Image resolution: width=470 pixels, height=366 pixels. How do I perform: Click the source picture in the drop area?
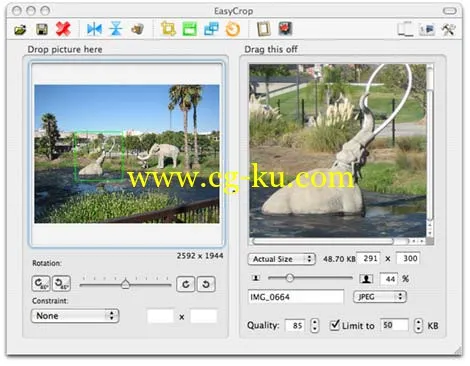[x=127, y=154]
